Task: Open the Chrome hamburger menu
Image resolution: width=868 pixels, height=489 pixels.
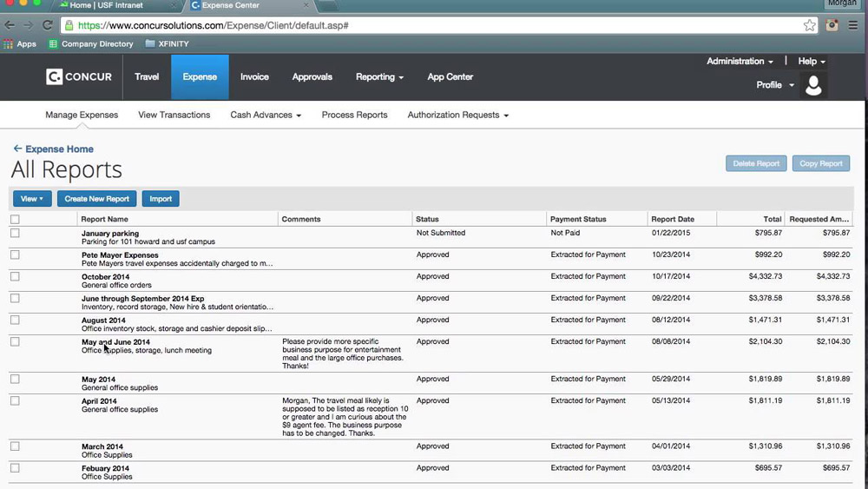Action: pos(853,25)
